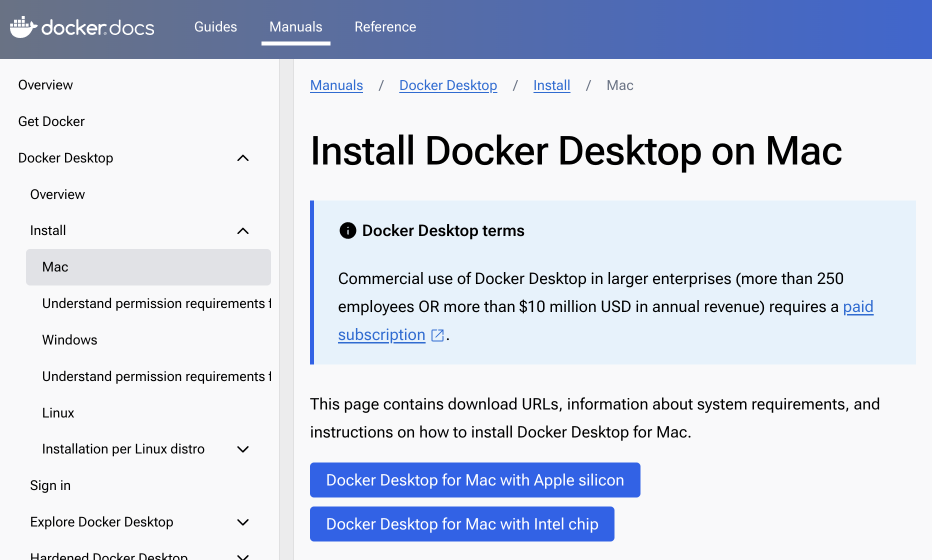Collapse the Docker Desktop sidebar section
932x560 pixels.
pos(243,158)
